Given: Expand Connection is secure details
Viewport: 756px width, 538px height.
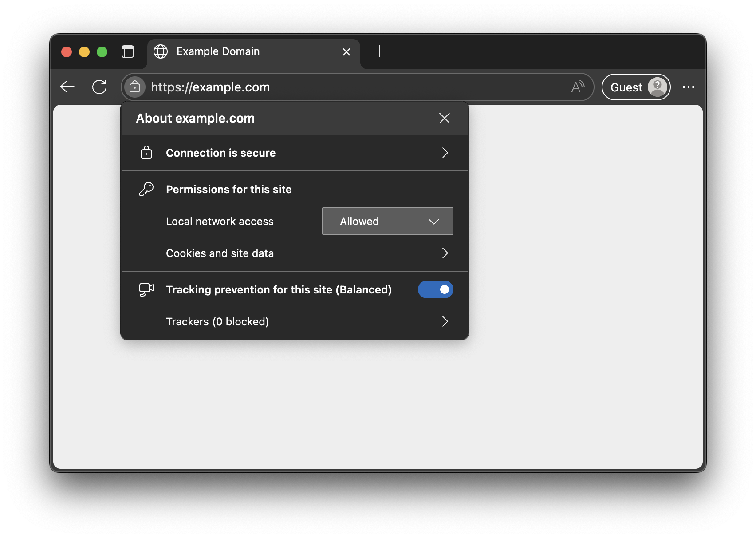Looking at the screenshot, I should 445,153.
